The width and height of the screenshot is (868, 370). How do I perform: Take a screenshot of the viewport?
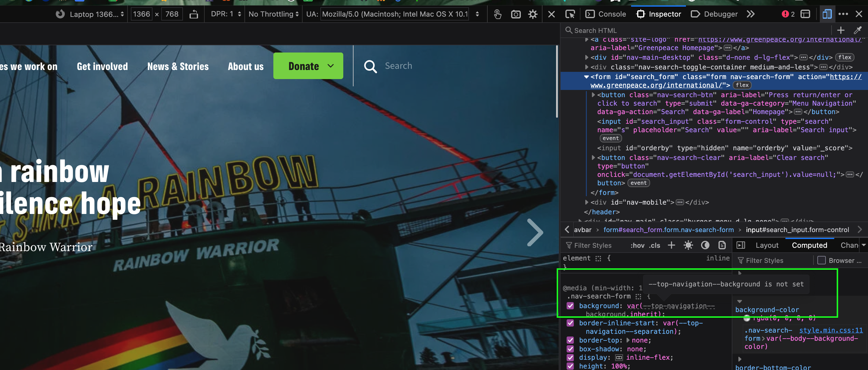point(516,14)
